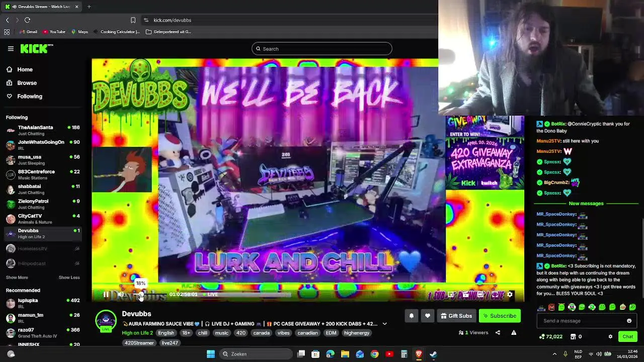
Task: Open shabbatai channel in Following
Action: point(43,189)
